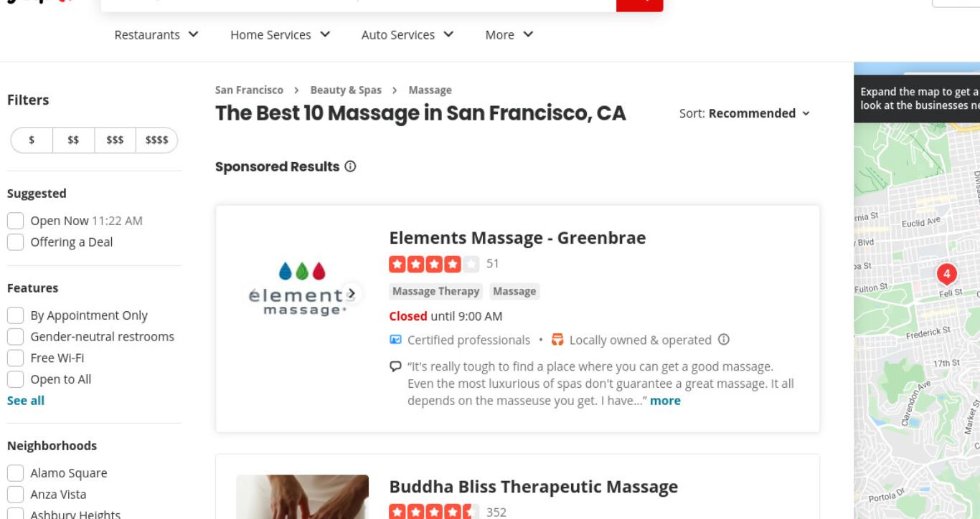Click the red search button
980x519 pixels.
639,4
